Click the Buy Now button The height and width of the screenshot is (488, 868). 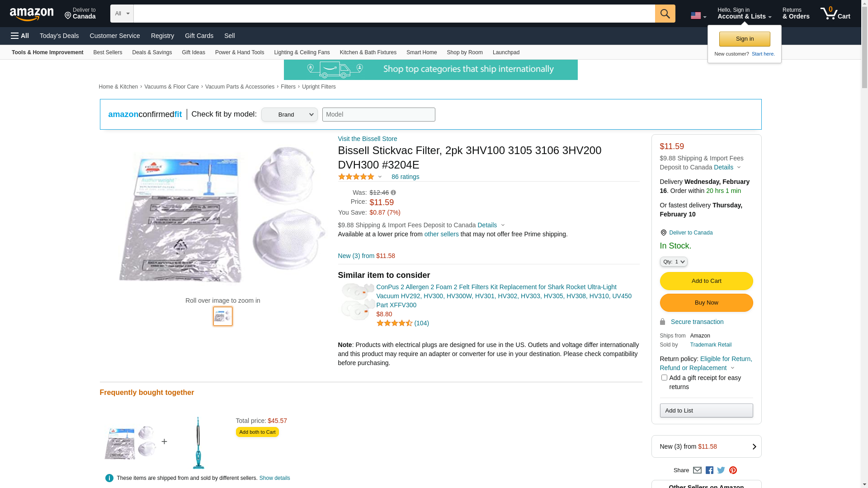tap(706, 303)
